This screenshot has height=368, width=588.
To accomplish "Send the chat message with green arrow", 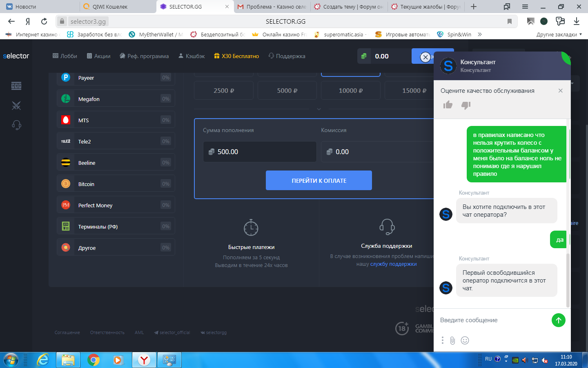I will click(x=559, y=320).
